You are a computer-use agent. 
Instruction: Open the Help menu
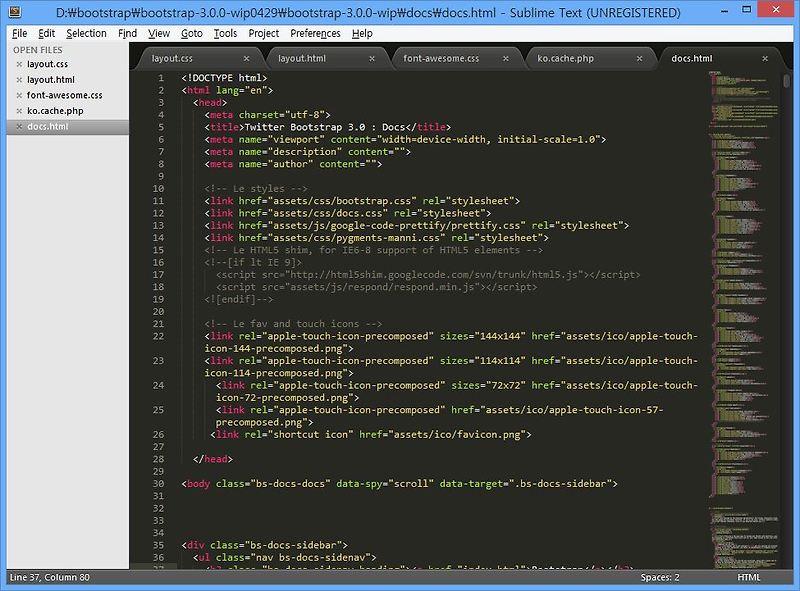point(362,33)
